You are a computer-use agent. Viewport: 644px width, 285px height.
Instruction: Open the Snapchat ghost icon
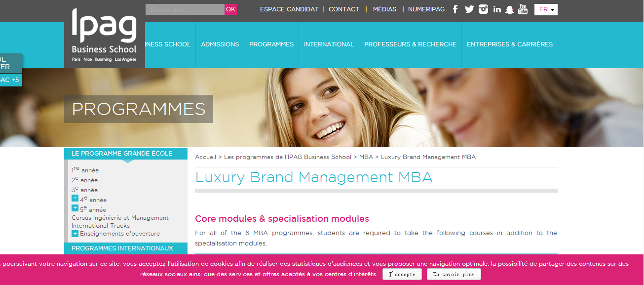(x=510, y=9)
